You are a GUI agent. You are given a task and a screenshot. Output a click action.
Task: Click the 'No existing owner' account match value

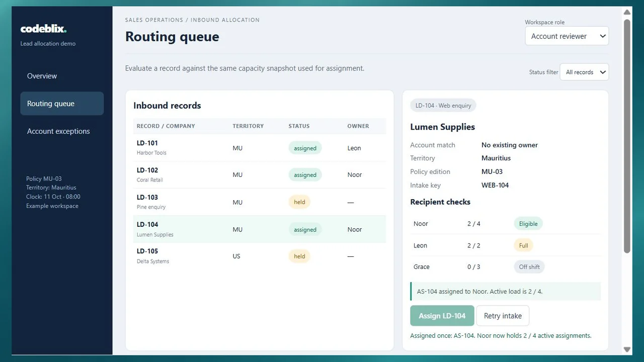click(510, 145)
